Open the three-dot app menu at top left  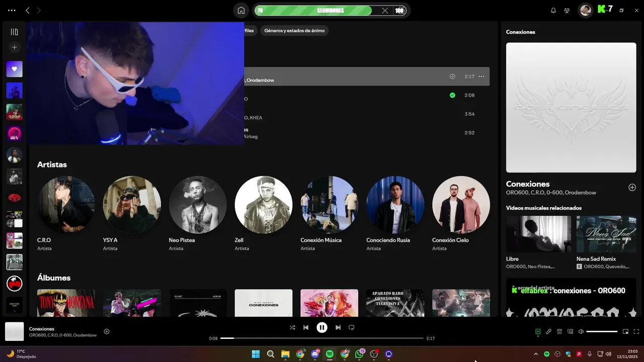tap(12, 10)
